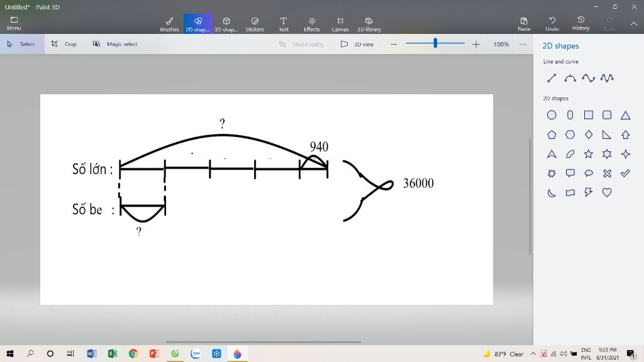
Task: Pick the Circle shape
Action: pos(552,115)
